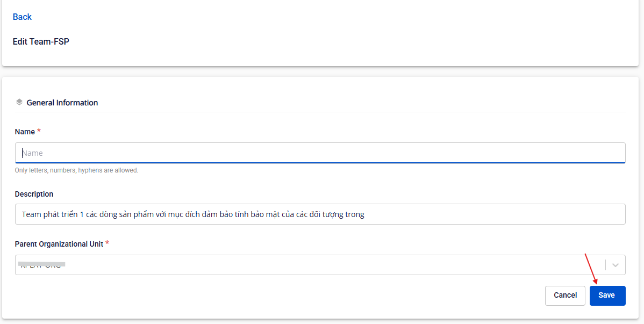Click the Edit Team-FSP page title
Screen dimensions: 644x324
pos(41,41)
